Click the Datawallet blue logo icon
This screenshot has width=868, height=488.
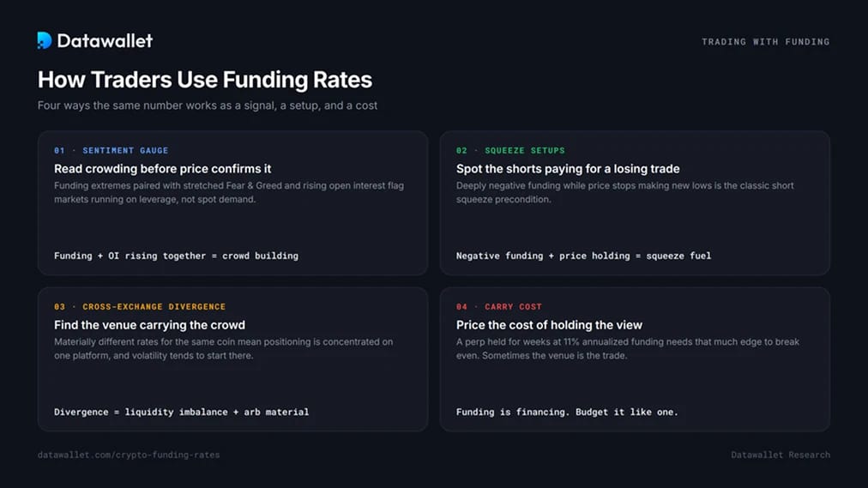[45, 40]
